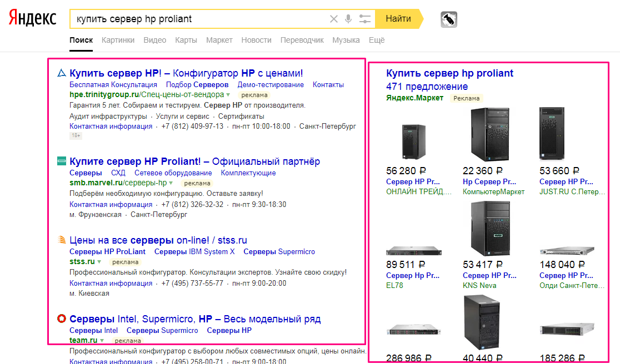Click the browser extension icon beside Найти
Viewport: 620px width, 364px height.
click(448, 19)
